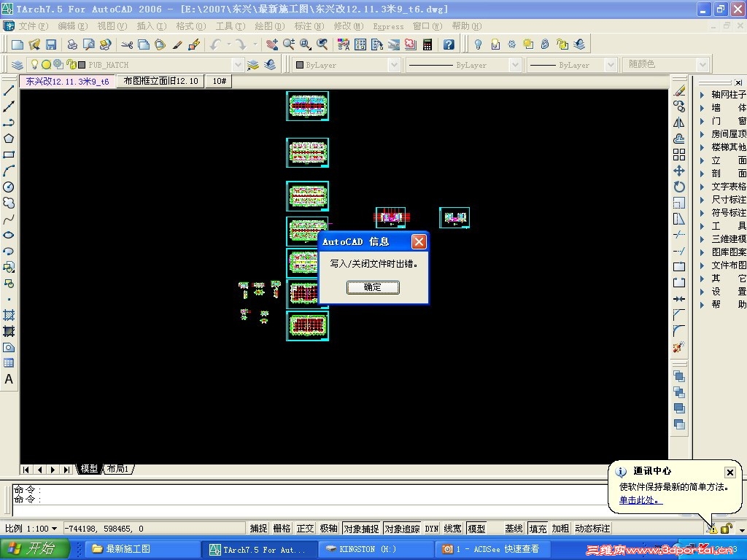747x560 pixels.
Task: Click 确定 in the AutoCAD error dialog
Action: click(x=373, y=287)
